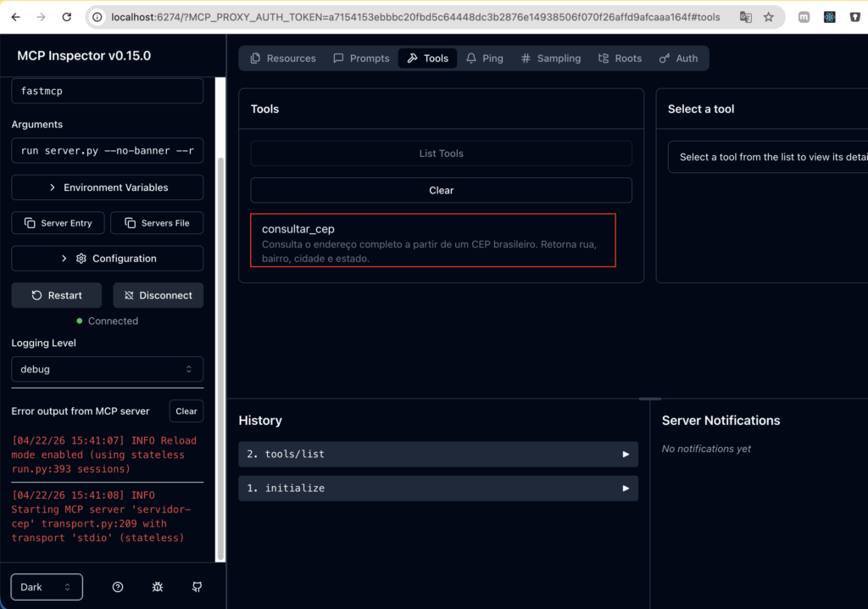Click the Restart button
This screenshot has height=609, width=868.
pyautogui.click(x=57, y=295)
